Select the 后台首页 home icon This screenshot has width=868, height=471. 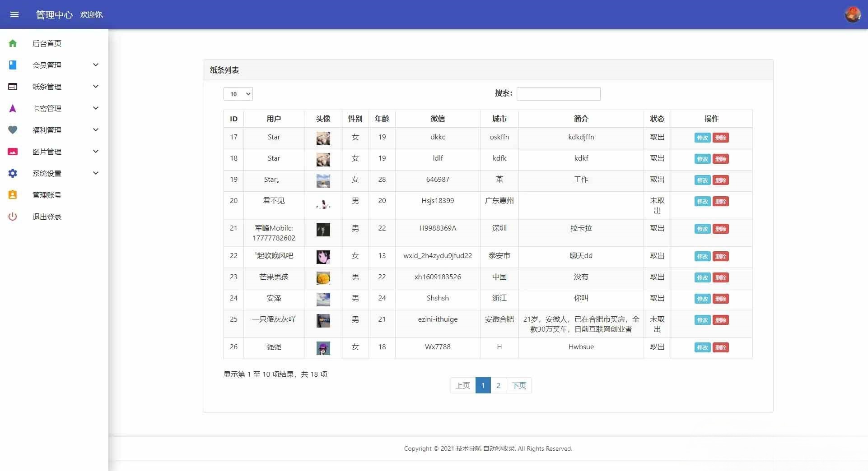tap(12, 43)
